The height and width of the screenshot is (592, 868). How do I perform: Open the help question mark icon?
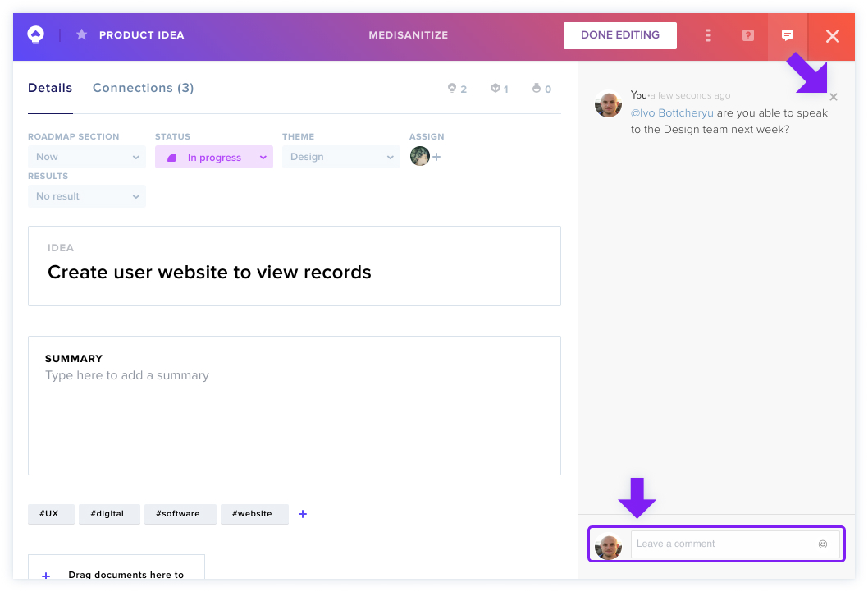pyautogui.click(x=748, y=35)
